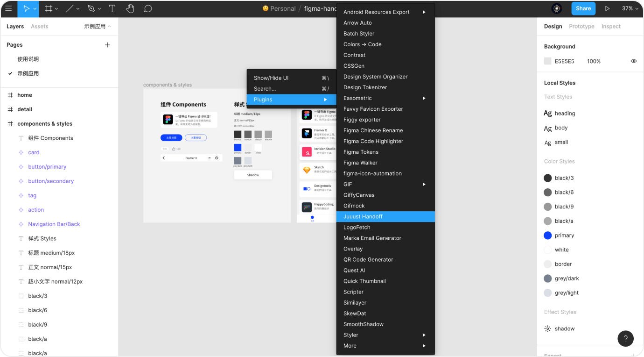644x357 pixels.
Task: Switch to the Assets tab
Action: [x=39, y=27]
